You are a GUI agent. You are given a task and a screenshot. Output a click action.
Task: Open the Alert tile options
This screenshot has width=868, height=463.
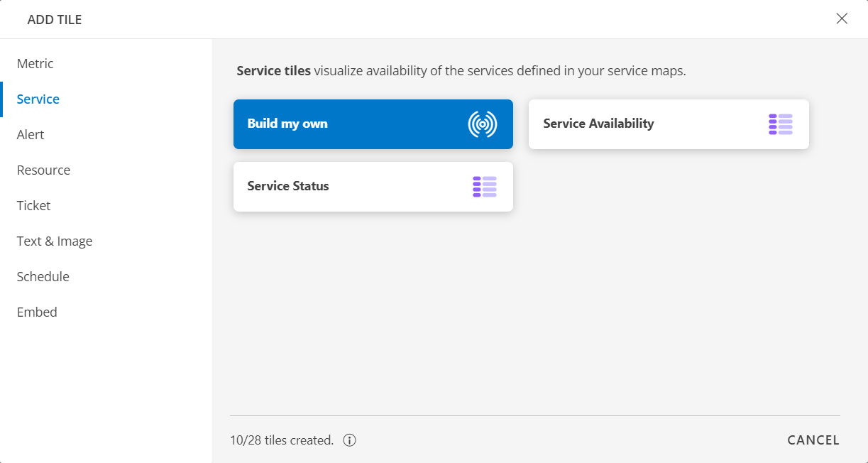click(x=31, y=134)
